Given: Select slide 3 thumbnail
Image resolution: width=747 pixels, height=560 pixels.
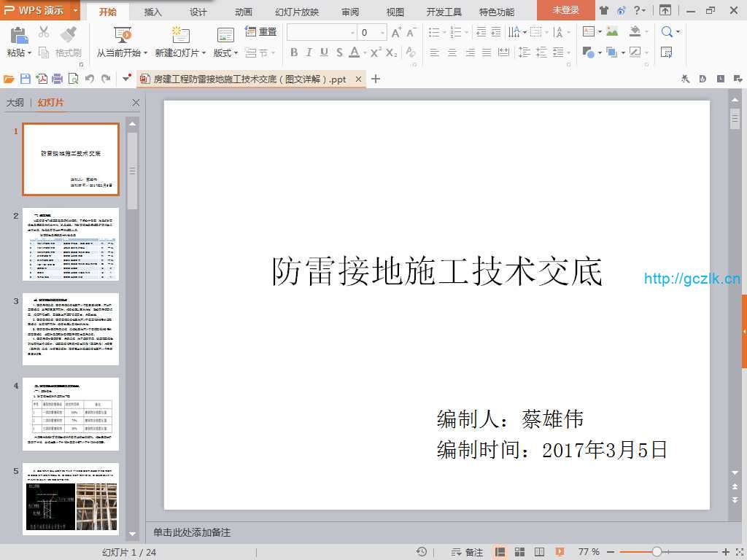Looking at the screenshot, I should pos(71,330).
